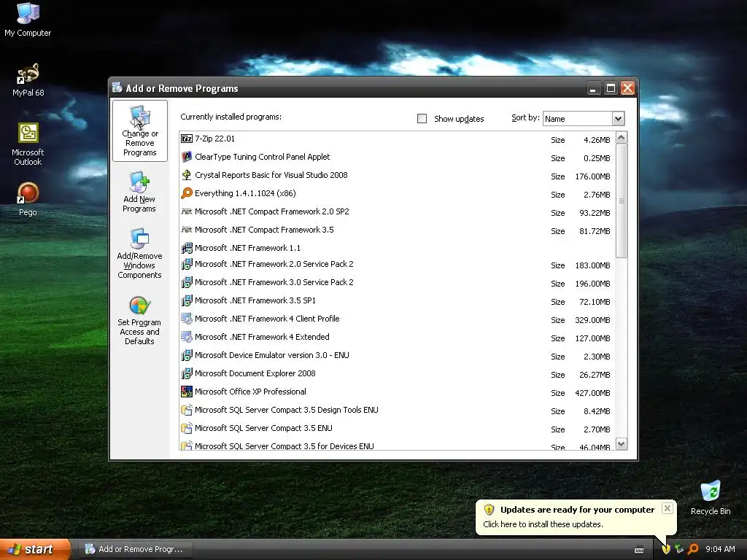This screenshot has width=747, height=560.
Task: Click the .NET Framework 3.0 Service Pack 2 icon
Action: (187, 282)
